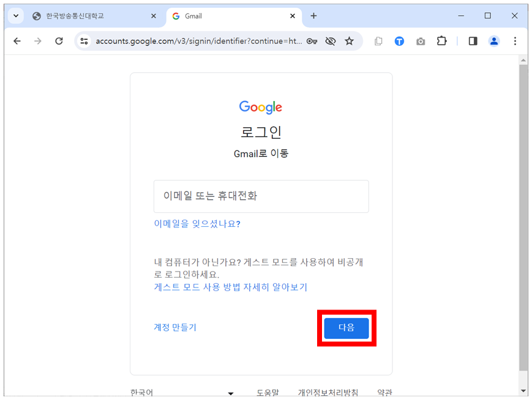Screen dimensions: 532x400
Task: Open Chrome three-dot menu
Action: tap(515, 41)
